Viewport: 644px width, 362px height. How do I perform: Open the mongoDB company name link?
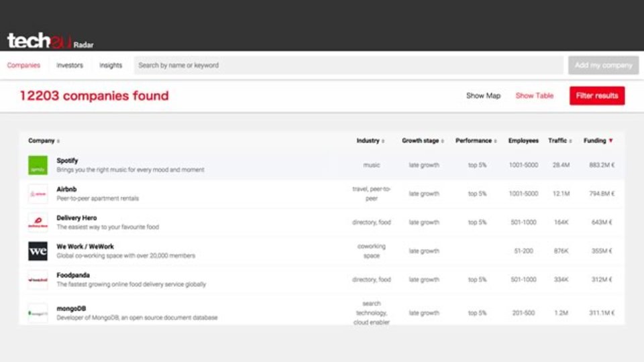tap(71, 308)
